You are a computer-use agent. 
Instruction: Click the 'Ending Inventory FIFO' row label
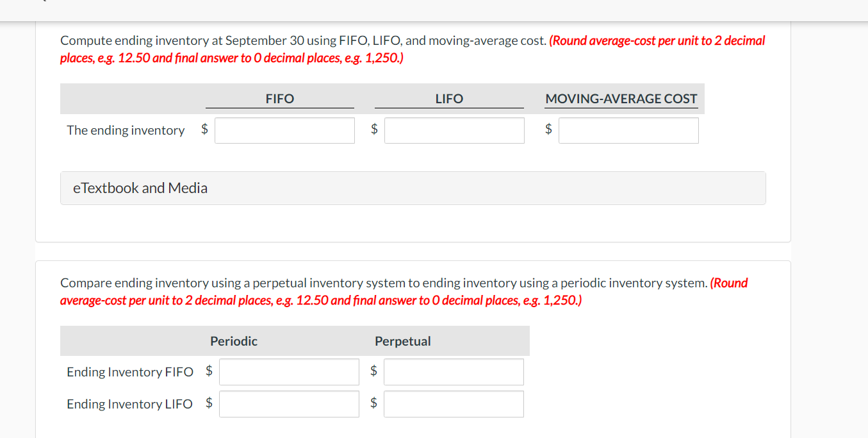pos(130,371)
